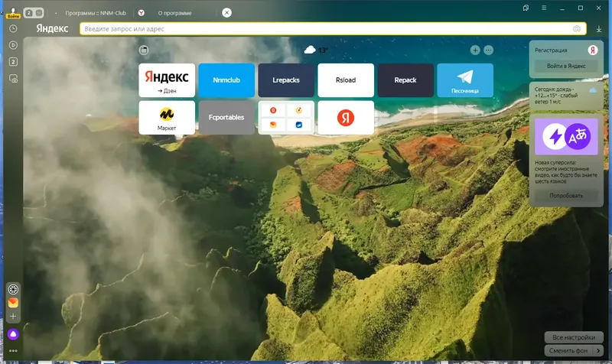Add a sidebar app with plus icon
Image resolution: width=612 pixels, height=364 pixels.
tap(13, 316)
